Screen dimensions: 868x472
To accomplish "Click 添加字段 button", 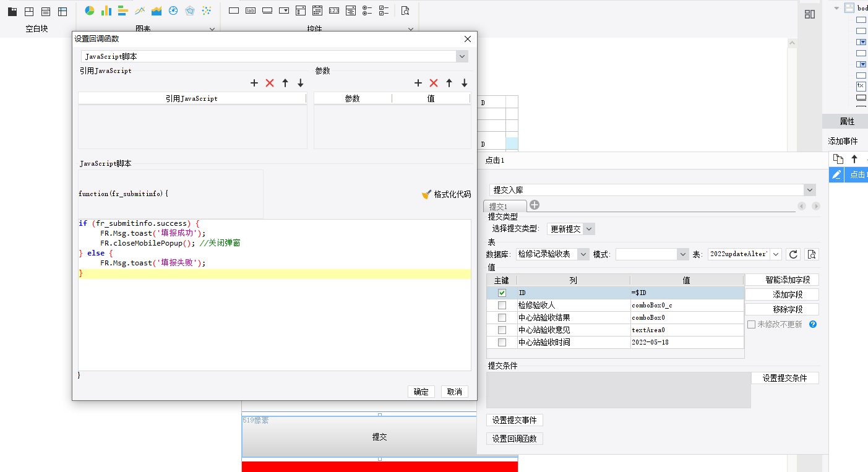I will coord(782,294).
